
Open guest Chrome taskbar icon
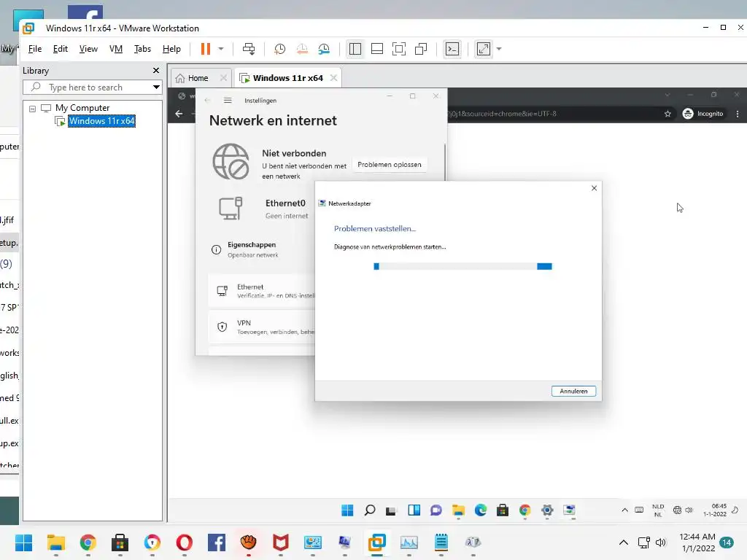pyautogui.click(x=525, y=510)
